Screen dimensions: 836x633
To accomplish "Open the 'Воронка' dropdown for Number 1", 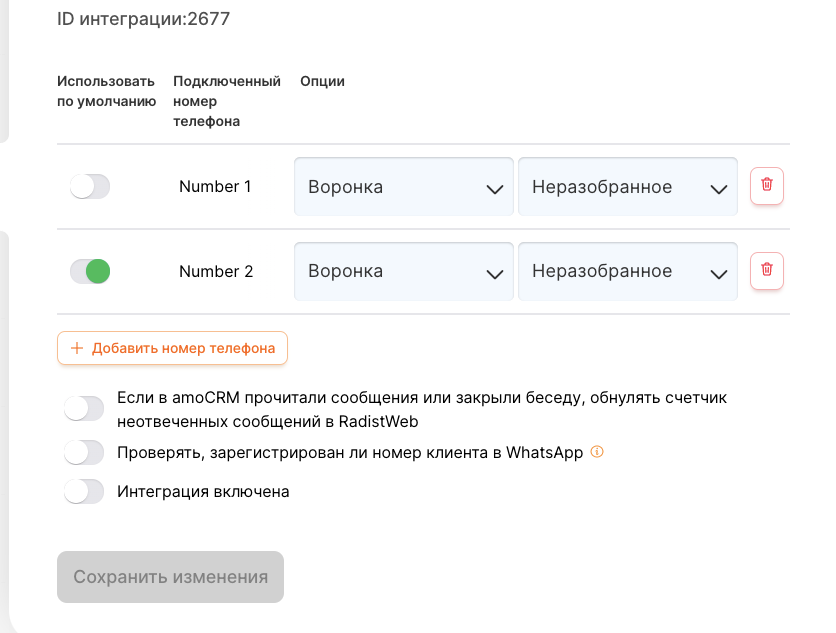I will [x=404, y=187].
